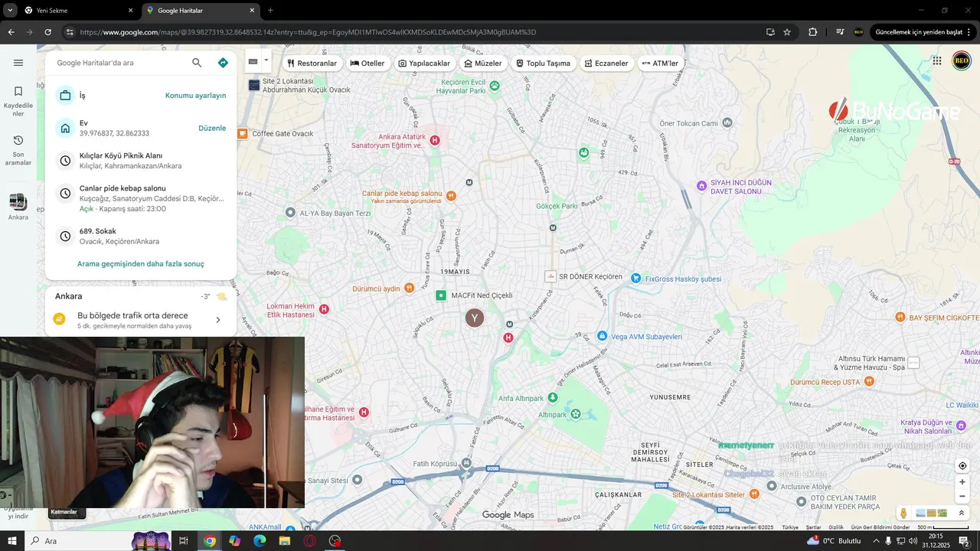Open Kaydedilenler saved places sidebar item
Viewport: 980px width, 551px height.
tap(18, 101)
